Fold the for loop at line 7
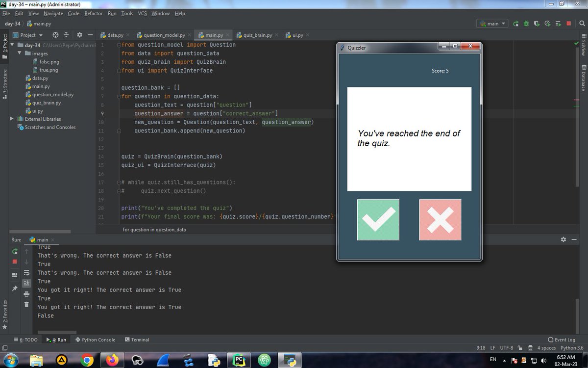Screen dimensions: 588x368 [119, 96]
